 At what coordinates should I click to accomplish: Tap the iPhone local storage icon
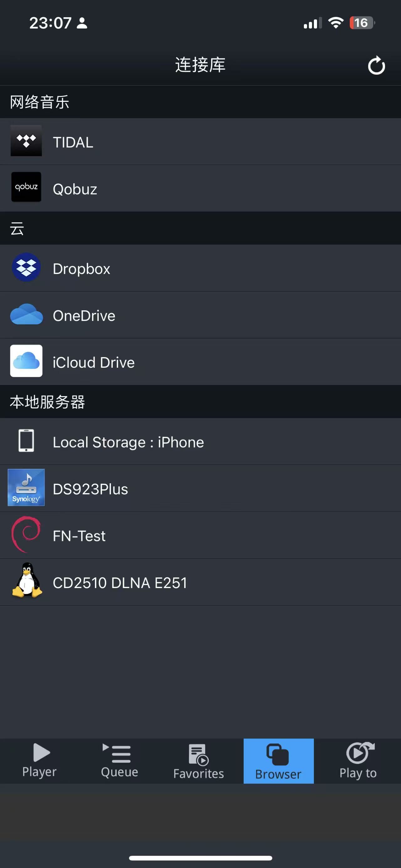(x=26, y=440)
